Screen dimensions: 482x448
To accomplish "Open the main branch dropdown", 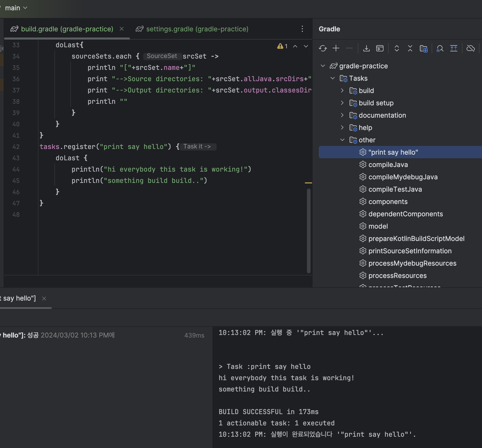I will coord(16,8).
